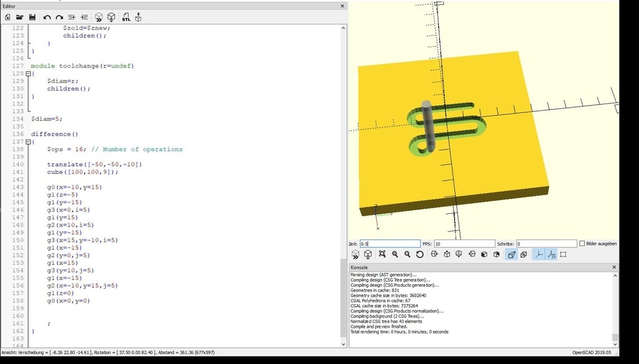The width and height of the screenshot is (639, 364).
Task: Switch to the top view orientation
Action: pyautogui.click(x=446, y=254)
